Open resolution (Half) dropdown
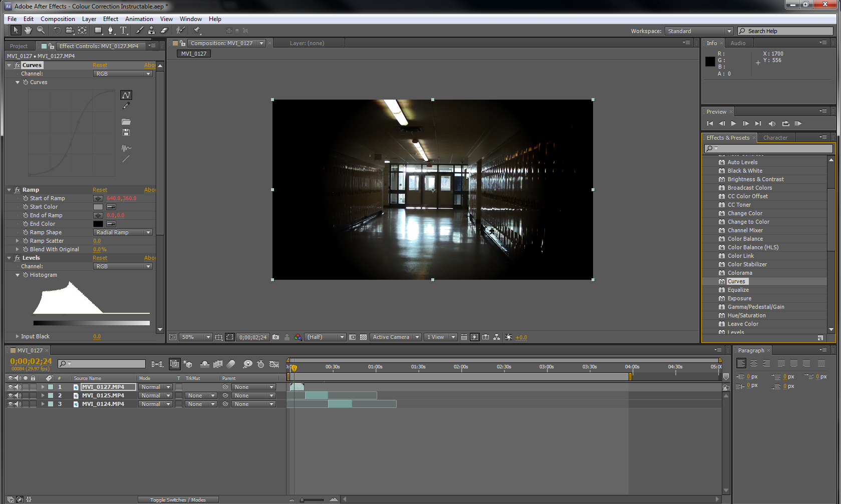The image size is (841, 504). (x=326, y=337)
